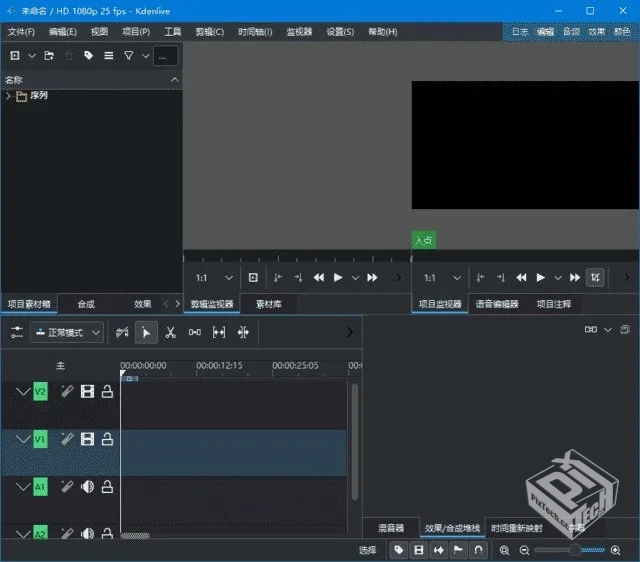This screenshot has height=562, width=640.
Task: Open the 时间轴(I) menu
Action: (255, 32)
